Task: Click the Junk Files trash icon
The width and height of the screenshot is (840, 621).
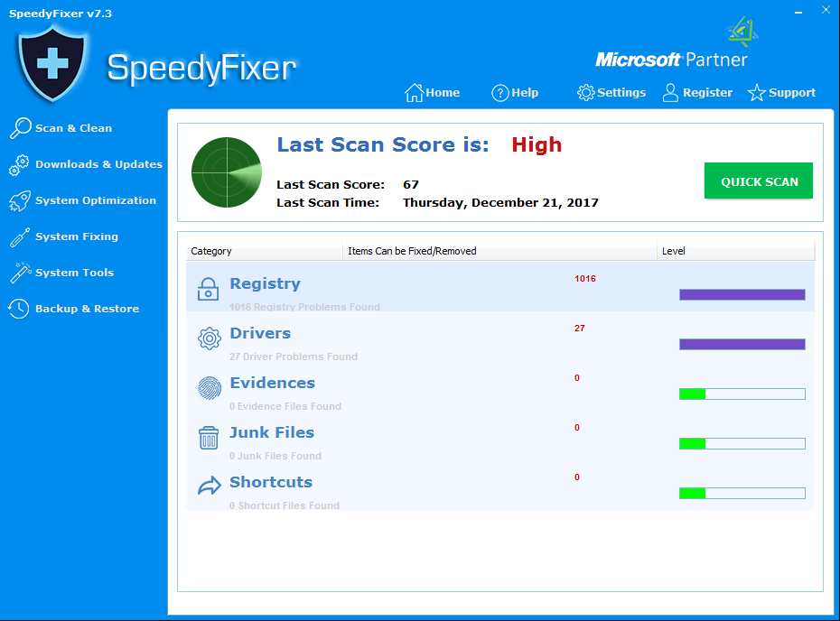Action: (209, 438)
